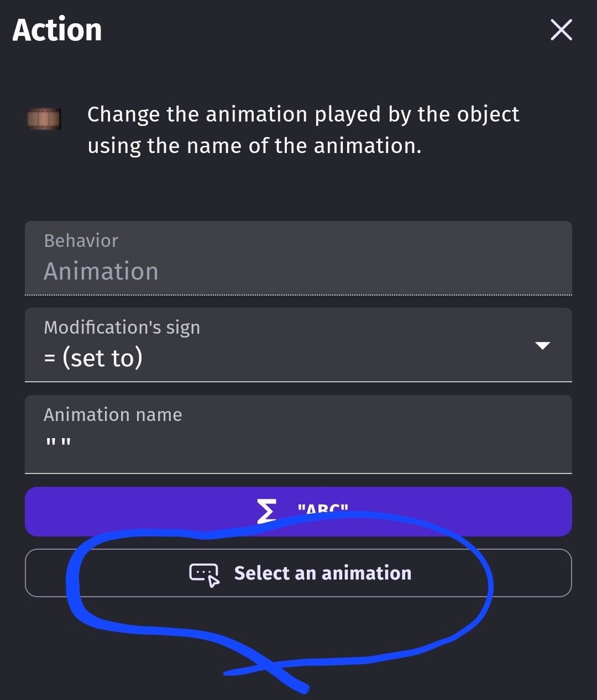Screen dimensions: 597x700
Task: Click the "Behavior" field label
Action: pos(81,241)
